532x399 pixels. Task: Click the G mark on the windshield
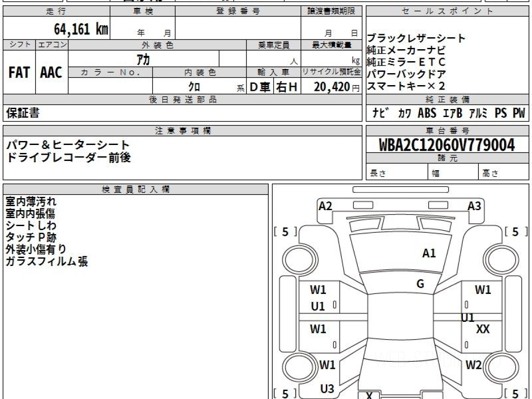pos(420,284)
